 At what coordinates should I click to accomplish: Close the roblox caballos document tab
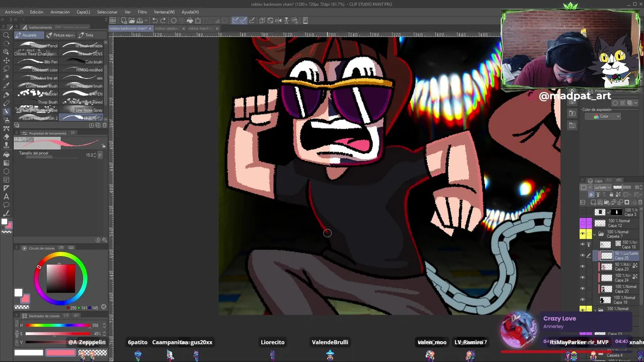point(183,29)
